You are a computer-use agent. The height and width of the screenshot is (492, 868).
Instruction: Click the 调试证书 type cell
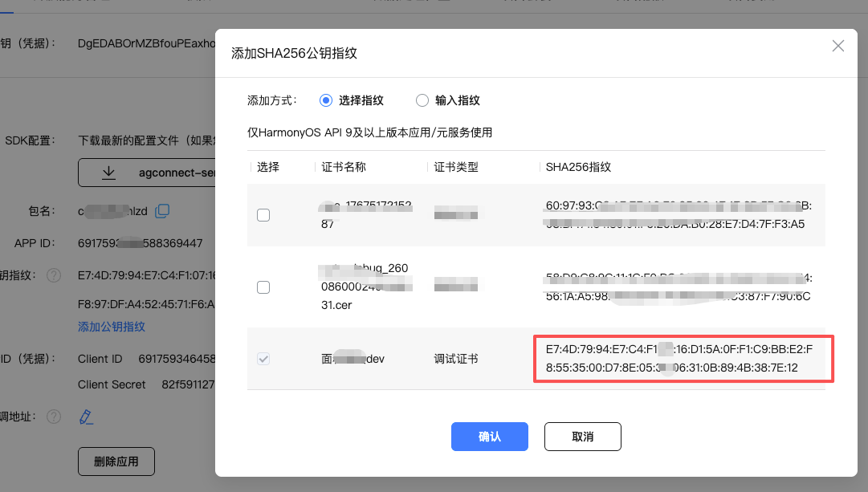(x=455, y=359)
